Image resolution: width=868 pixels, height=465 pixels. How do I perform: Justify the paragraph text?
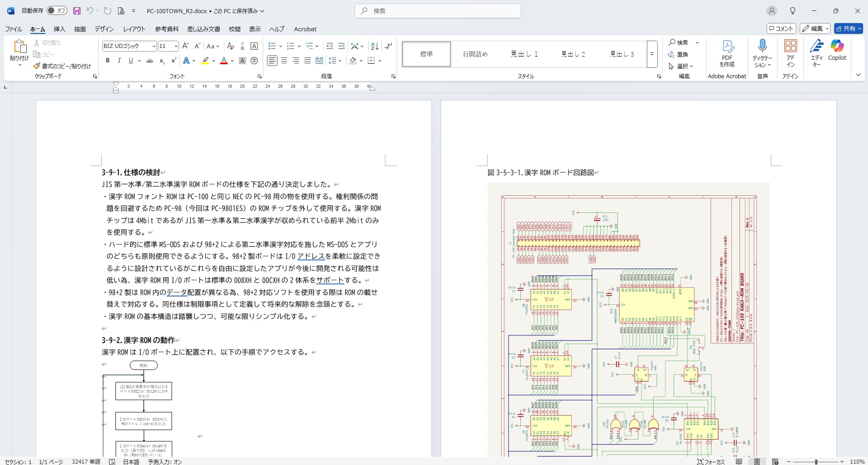tap(308, 61)
